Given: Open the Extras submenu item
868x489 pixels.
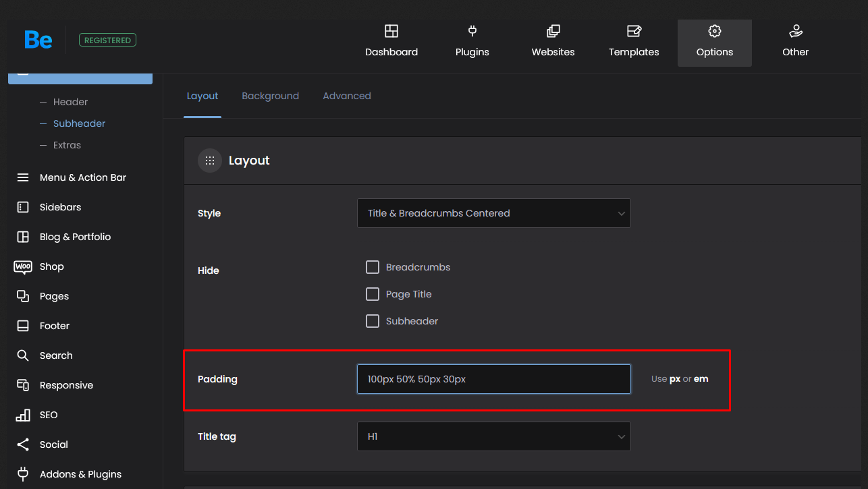Looking at the screenshot, I should (67, 145).
